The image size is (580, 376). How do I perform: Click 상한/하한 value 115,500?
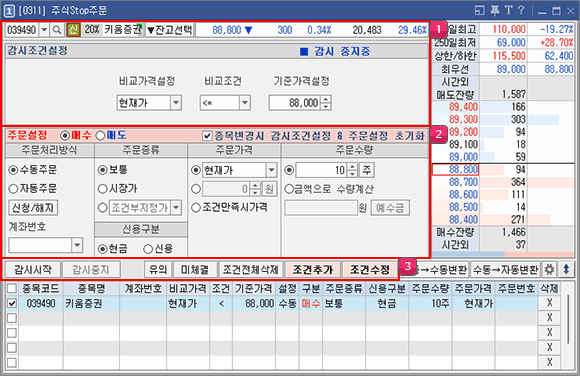(509, 56)
